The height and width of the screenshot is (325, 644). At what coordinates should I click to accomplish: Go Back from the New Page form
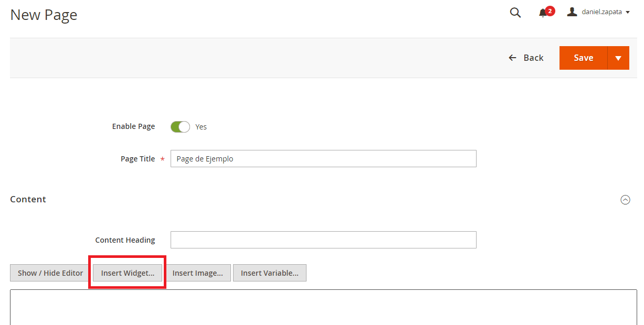pos(533,58)
